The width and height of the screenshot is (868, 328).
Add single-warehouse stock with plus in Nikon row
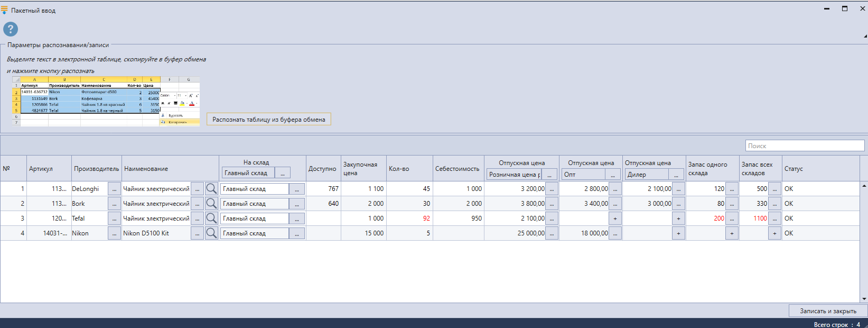[732, 233]
